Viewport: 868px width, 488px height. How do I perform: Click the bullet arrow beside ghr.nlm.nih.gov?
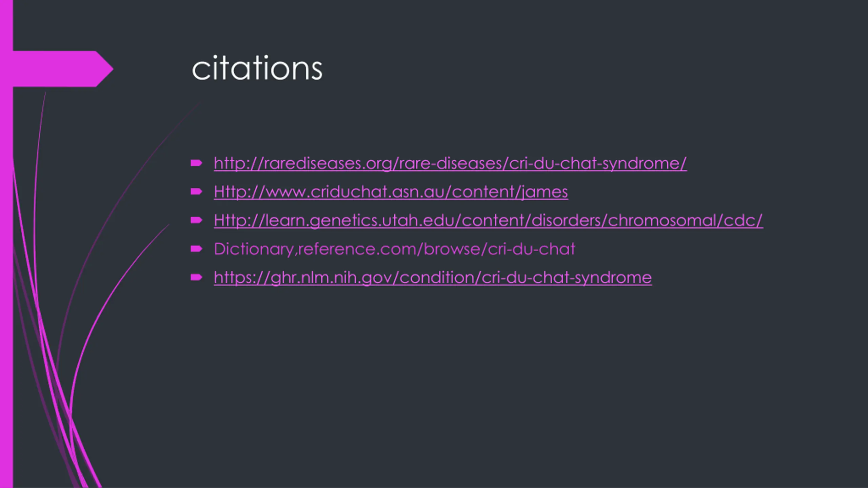click(196, 278)
